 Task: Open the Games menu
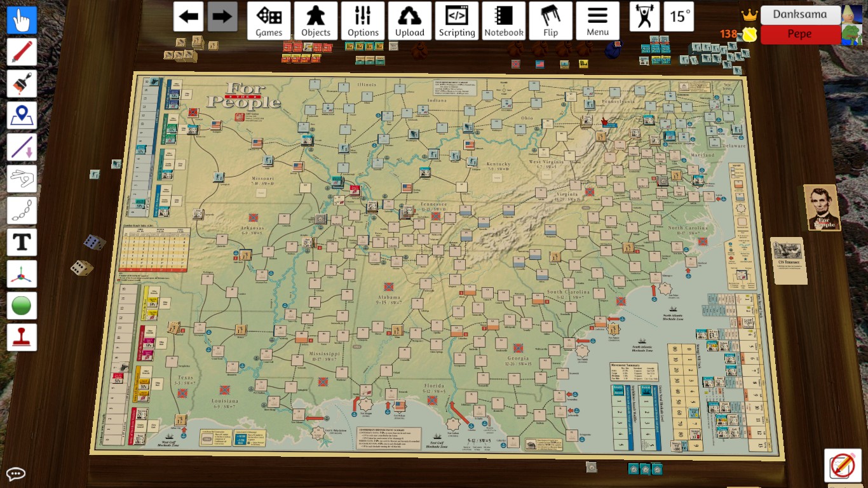click(269, 21)
